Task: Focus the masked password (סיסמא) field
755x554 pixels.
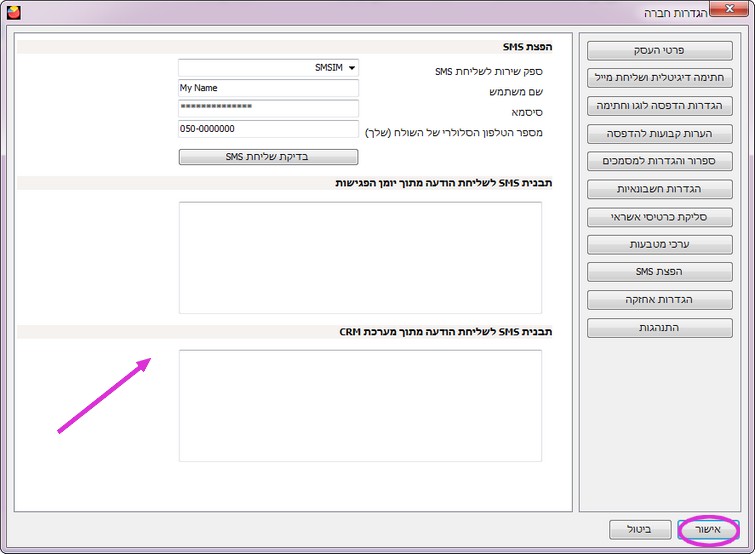Action: coord(268,108)
